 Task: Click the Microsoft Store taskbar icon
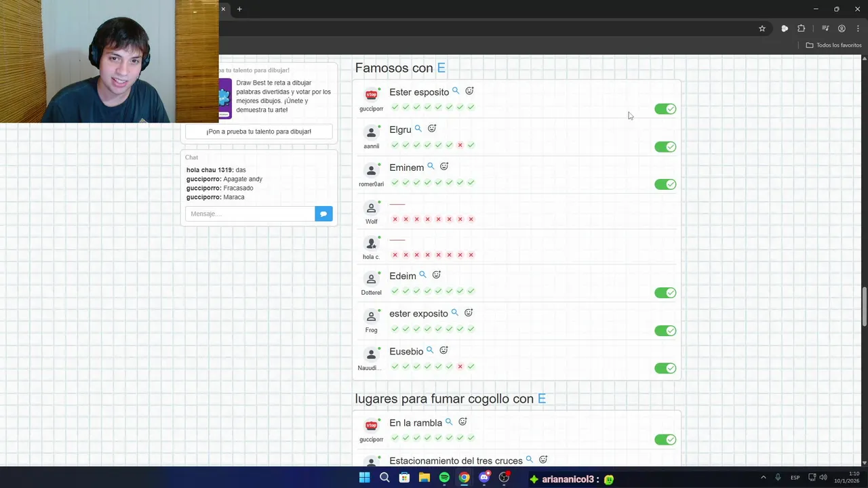[x=404, y=478]
